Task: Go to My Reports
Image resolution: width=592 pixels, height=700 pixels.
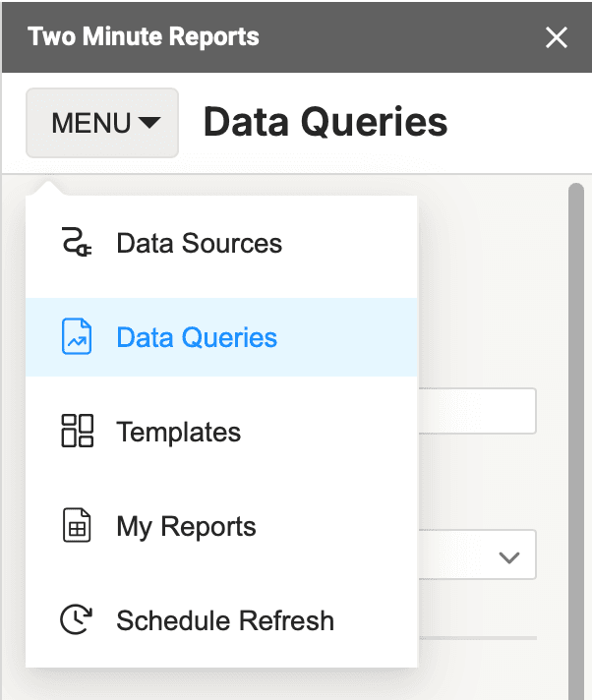Action: [221, 526]
